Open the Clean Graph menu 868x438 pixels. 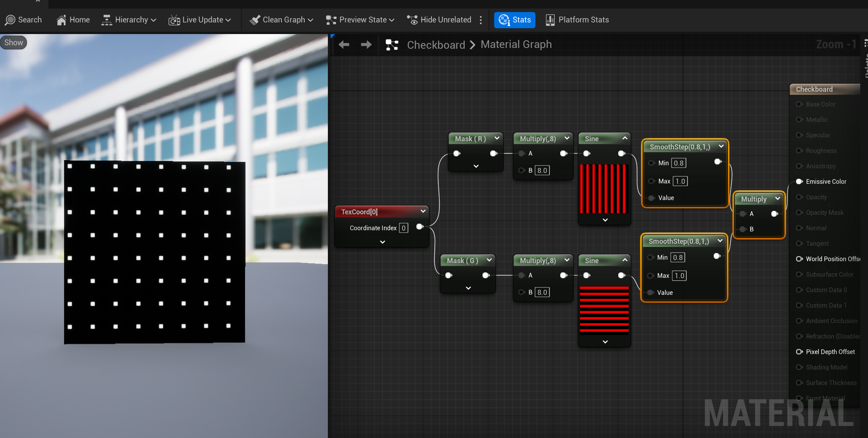point(281,20)
